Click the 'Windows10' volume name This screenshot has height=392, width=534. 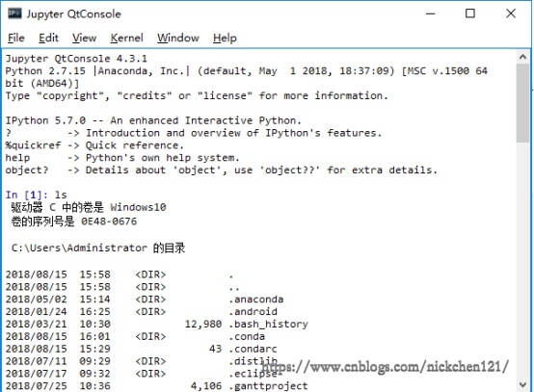[138, 207]
